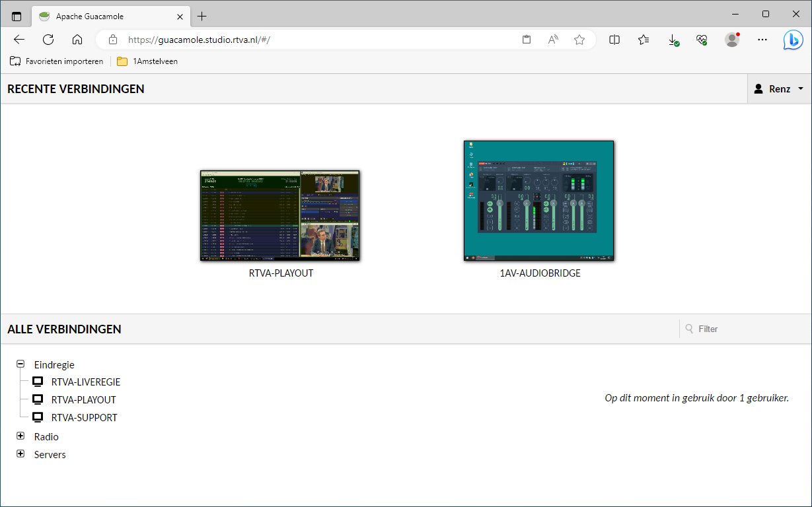Viewport: 812px width, 507px height.
Task: Click the 1Amstelveen folder icon
Action: 122,61
